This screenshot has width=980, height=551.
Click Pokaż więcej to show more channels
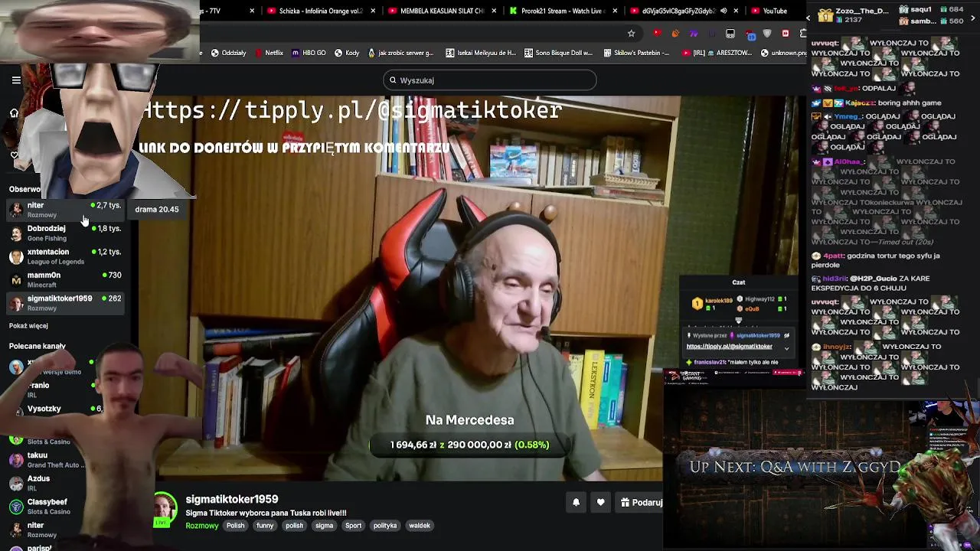[28, 326]
